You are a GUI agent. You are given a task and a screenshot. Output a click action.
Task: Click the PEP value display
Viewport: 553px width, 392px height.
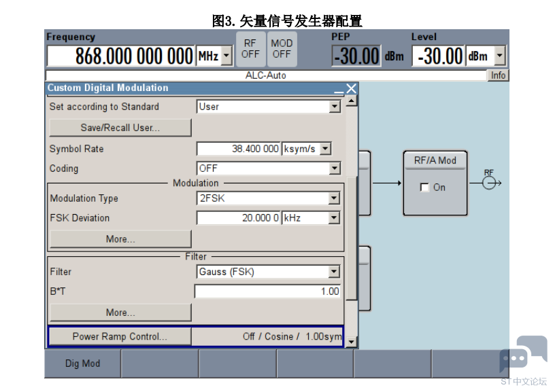(x=356, y=56)
